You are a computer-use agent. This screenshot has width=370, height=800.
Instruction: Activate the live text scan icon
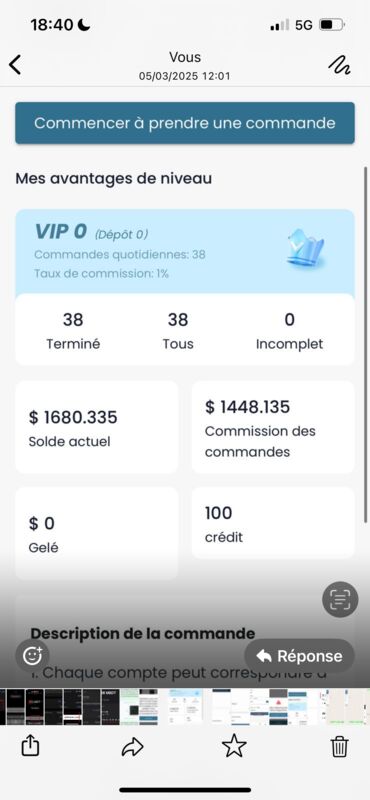click(x=340, y=599)
